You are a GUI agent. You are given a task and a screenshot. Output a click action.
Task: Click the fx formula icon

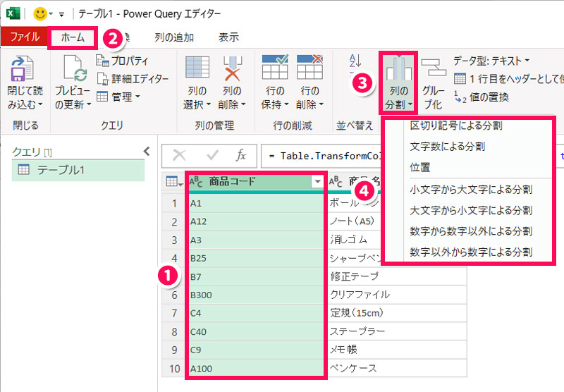pos(241,155)
